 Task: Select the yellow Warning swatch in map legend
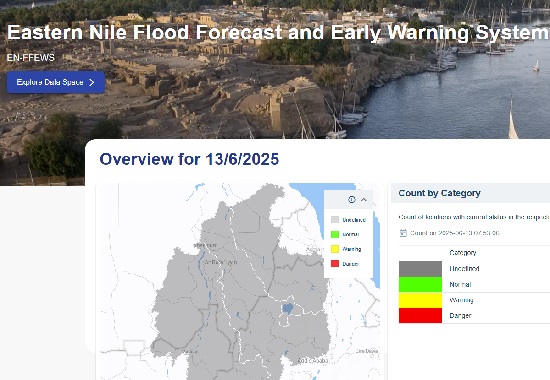[335, 249]
